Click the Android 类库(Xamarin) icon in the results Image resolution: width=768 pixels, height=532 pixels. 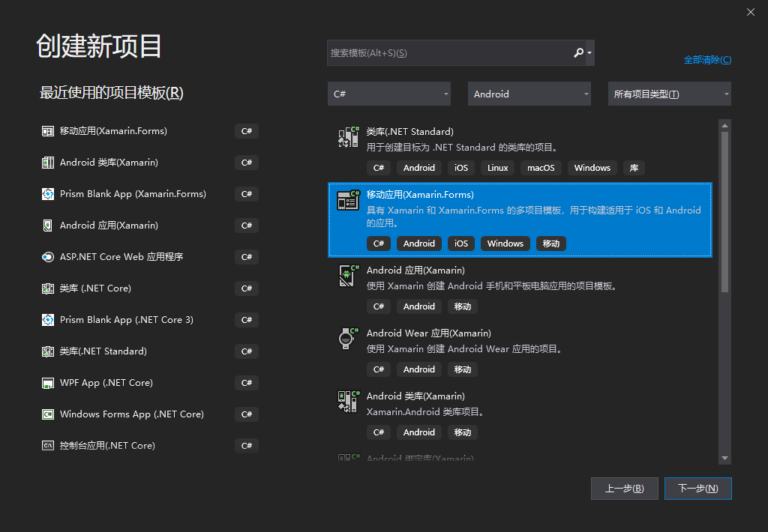(x=348, y=402)
